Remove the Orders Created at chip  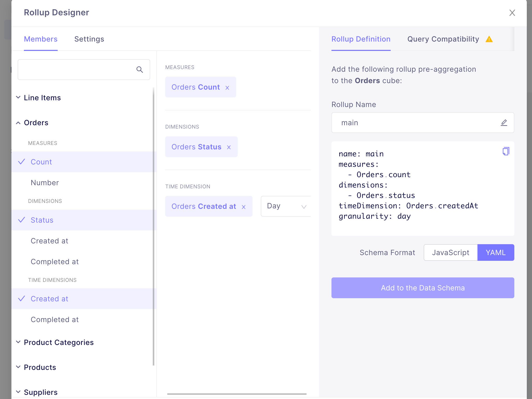pyautogui.click(x=244, y=207)
